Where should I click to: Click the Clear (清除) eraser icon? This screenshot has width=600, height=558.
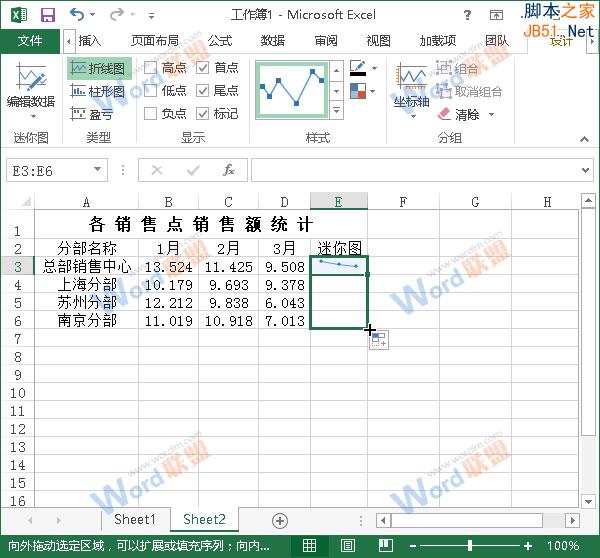point(445,114)
